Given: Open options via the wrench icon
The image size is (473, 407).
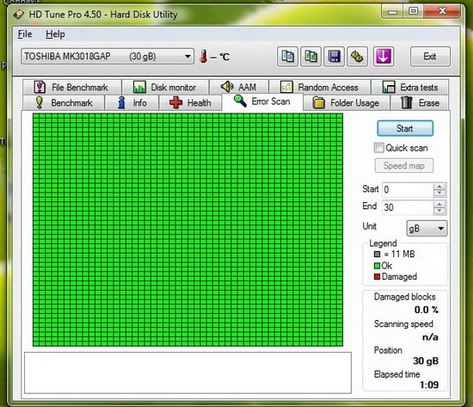Looking at the screenshot, I should 357,56.
